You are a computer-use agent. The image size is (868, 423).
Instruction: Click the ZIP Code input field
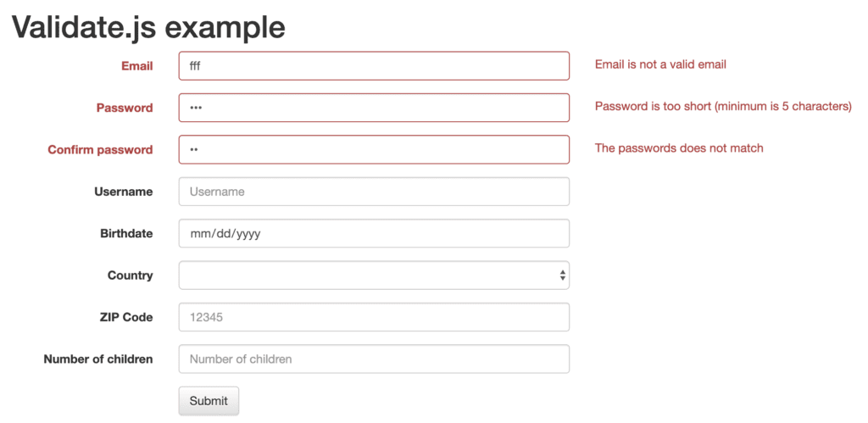[x=373, y=317]
